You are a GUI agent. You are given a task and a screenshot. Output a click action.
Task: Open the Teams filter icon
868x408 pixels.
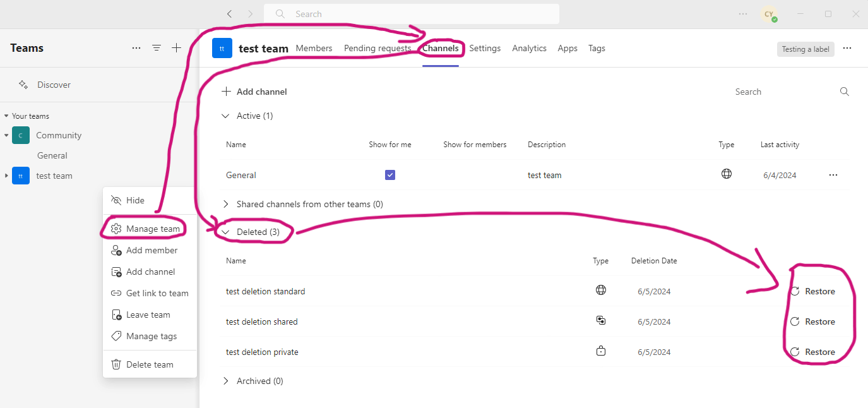pos(157,48)
